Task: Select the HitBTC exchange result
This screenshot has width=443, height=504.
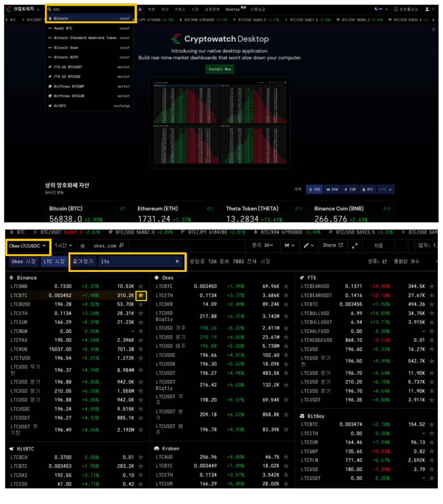Action: (89, 106)
